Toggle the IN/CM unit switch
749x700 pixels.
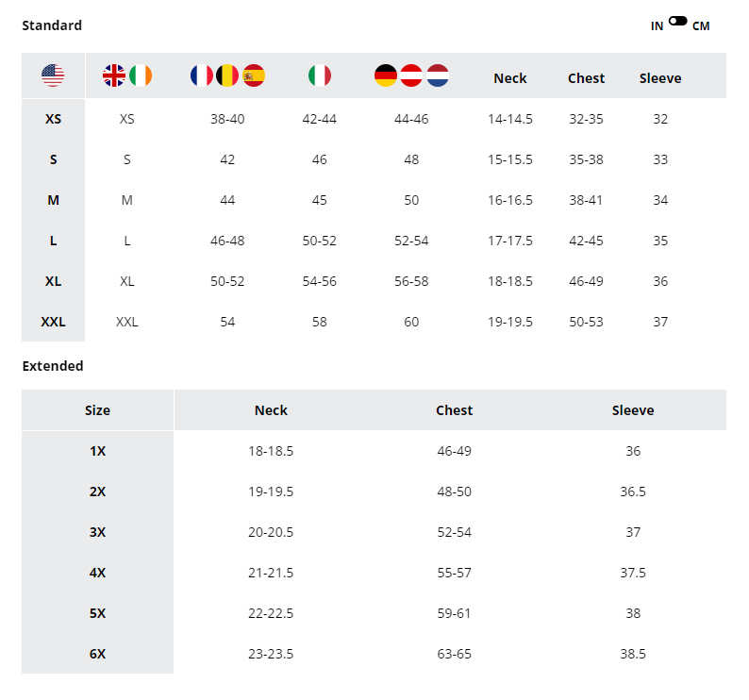coord(677,21)
